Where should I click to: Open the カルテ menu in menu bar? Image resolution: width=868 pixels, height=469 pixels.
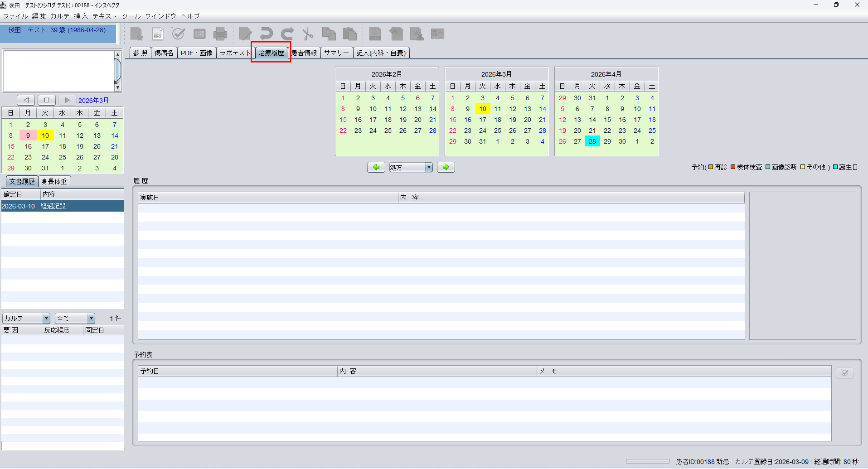60,16
